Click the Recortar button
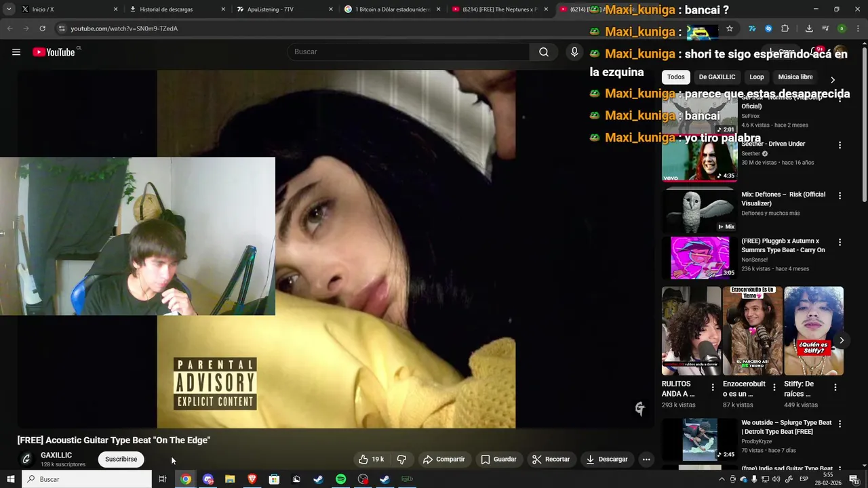Viewport: 868px width, 488px height. (x=551, y=459)
